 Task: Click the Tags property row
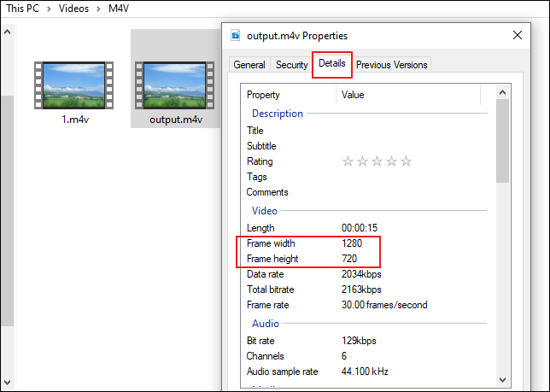pyautogui.click(x=366, y=177)
